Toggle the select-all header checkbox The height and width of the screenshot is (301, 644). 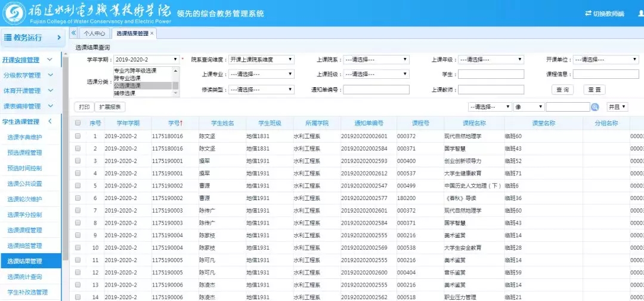click(x=78, y=123)
